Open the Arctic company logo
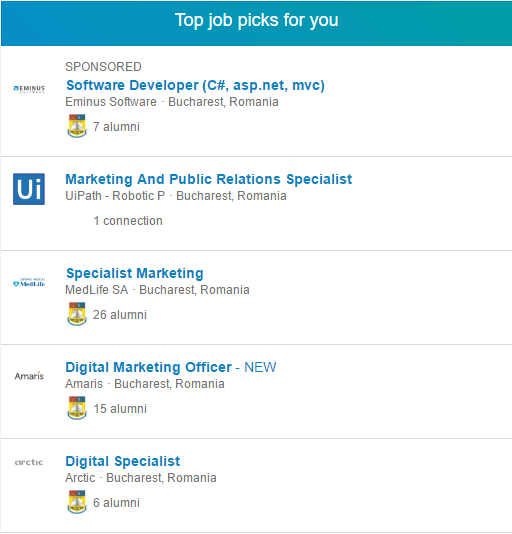 tap(29, 462)
